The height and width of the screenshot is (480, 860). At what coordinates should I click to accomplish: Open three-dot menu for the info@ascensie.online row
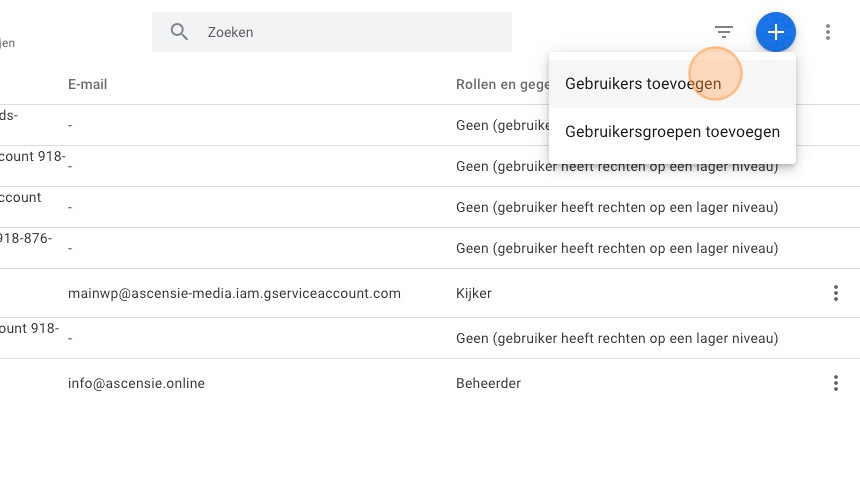(x=836, y=383)
